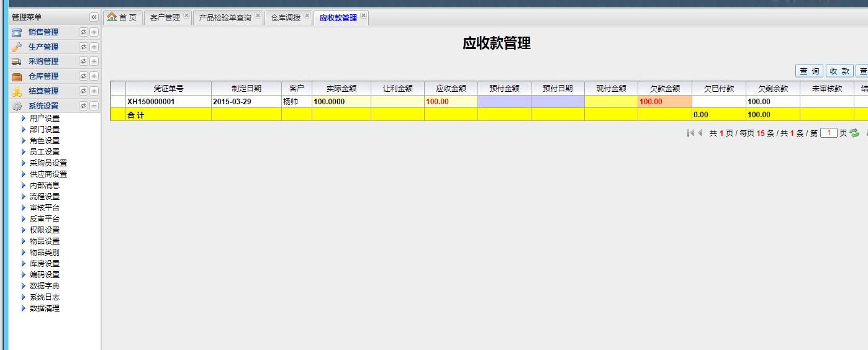Close the 客户管理 tab
Screen dimensions: 868x350
pyautogui.click(x=186, y=16)
